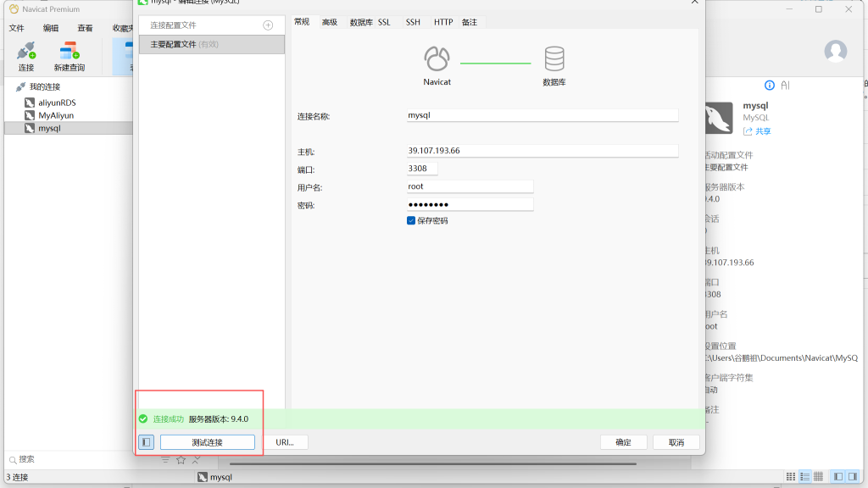Open the info icon in the right panel

click(770, 86)
